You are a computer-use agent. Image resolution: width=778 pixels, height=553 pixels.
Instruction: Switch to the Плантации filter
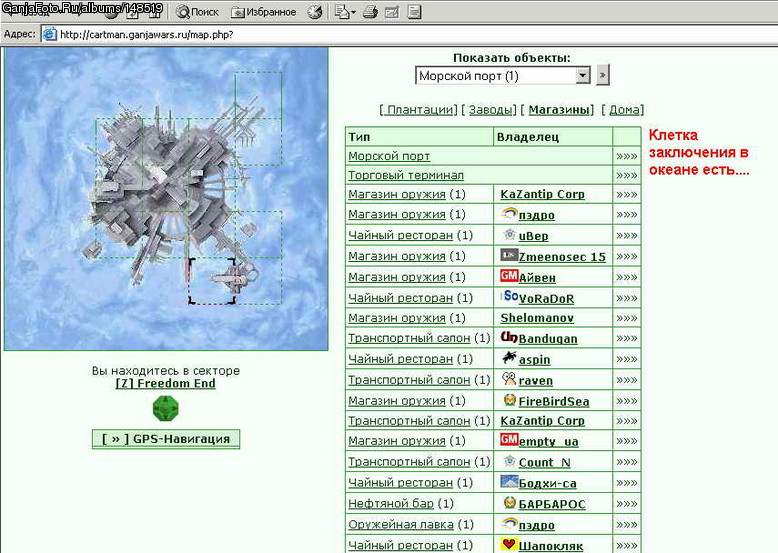pyautogui.click(x=420, y=110)
